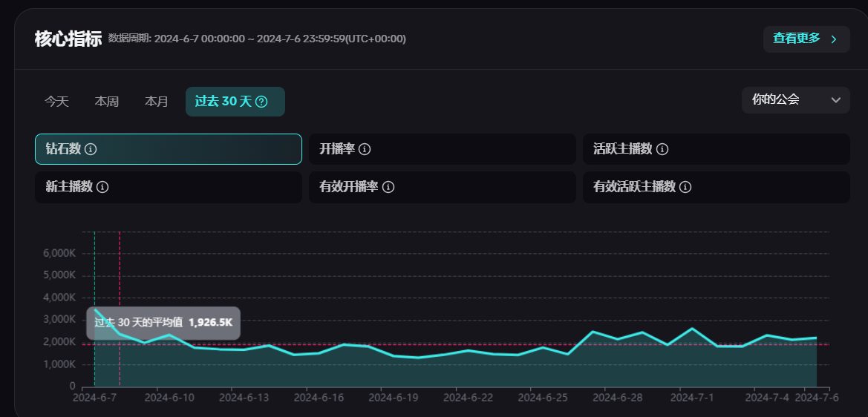Switch to the 今天 tab

[x=56, y=102]
